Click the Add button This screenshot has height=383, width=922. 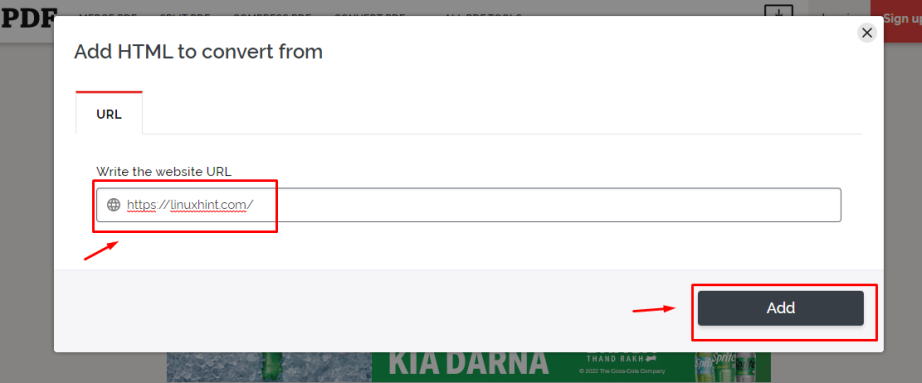(780, 308)
